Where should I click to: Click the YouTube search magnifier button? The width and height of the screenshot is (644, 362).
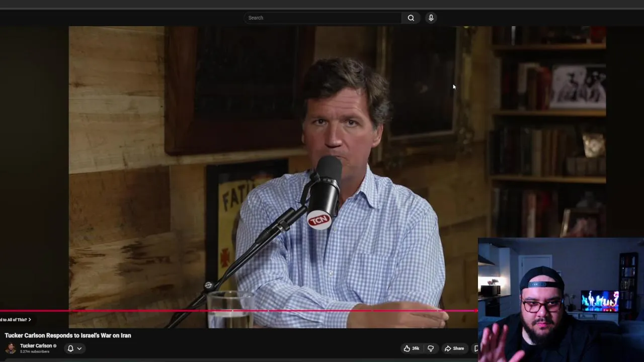(411, 18)
